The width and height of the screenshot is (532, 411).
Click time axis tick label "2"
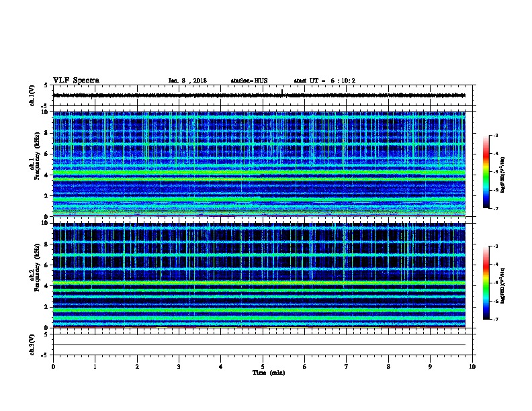coord(137,367)
